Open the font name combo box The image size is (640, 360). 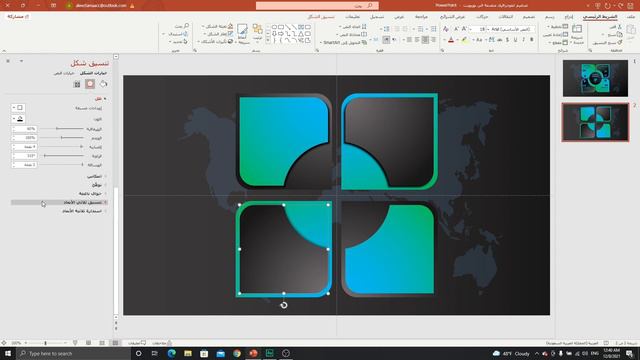[511, 29]
